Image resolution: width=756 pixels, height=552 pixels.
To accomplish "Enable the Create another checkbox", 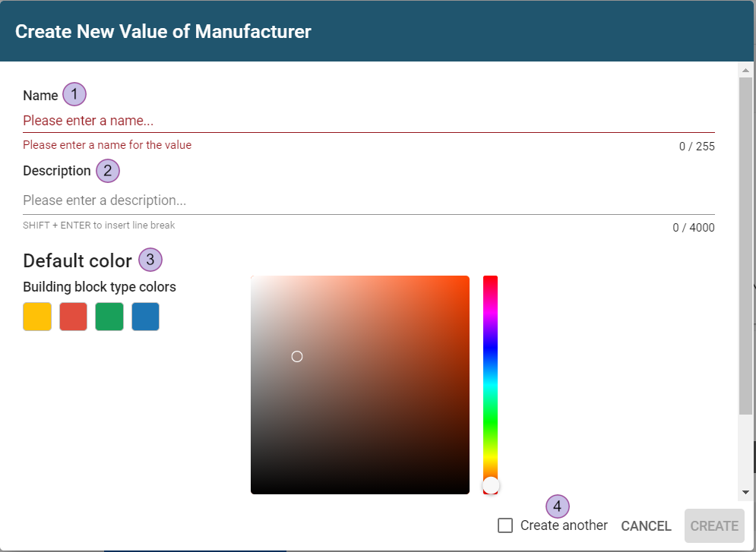I will [505, 525].
